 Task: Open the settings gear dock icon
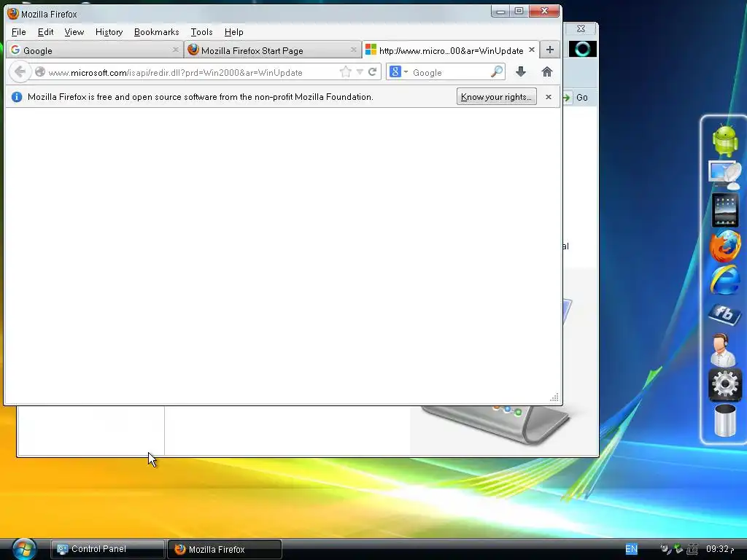(x=724, y=384)
